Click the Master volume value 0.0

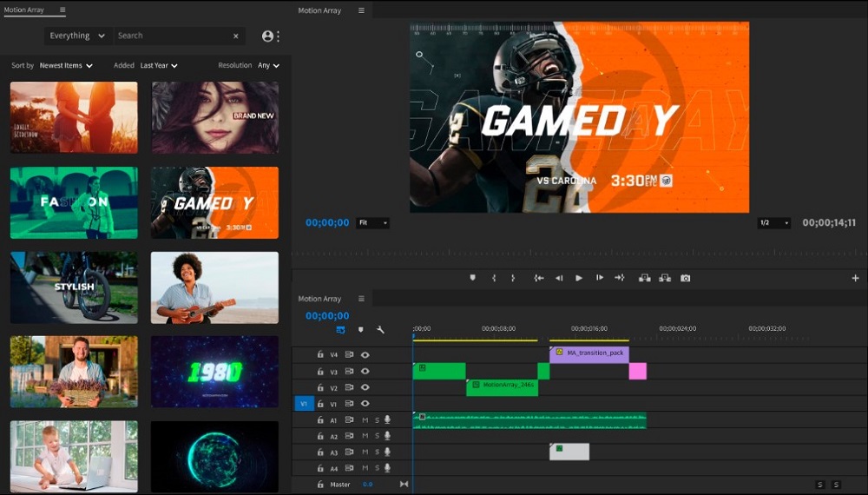[x=367, y=485]
